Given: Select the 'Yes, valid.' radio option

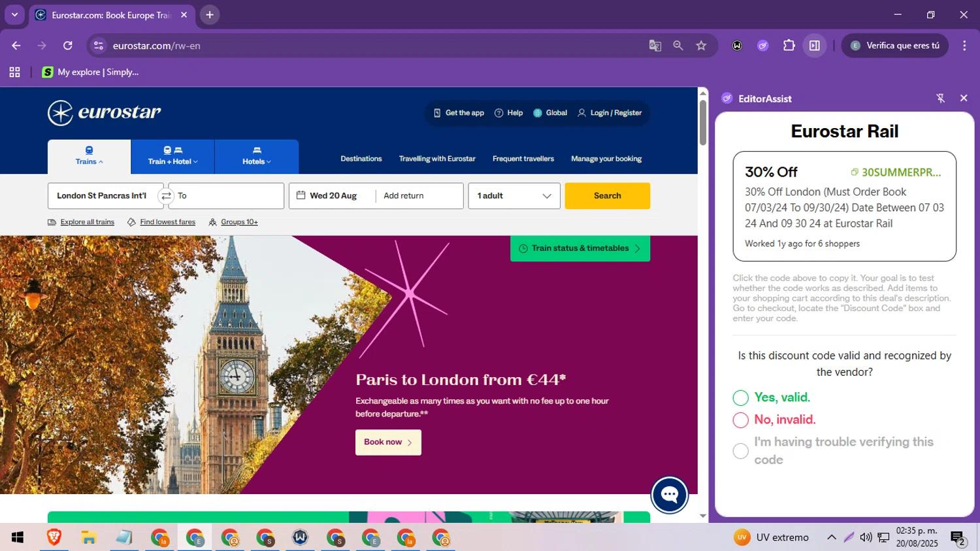Looking at the screenshot, I should click(x=740, y=398).
